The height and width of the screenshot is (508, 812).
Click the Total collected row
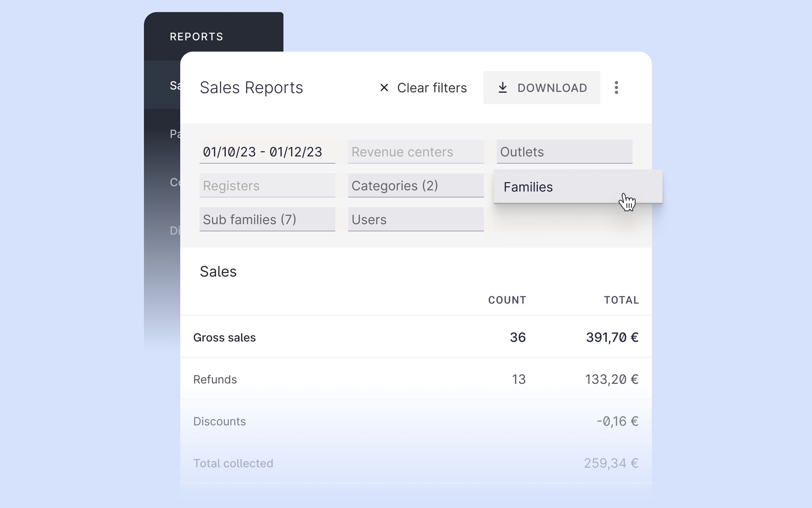tap(415, 463)
